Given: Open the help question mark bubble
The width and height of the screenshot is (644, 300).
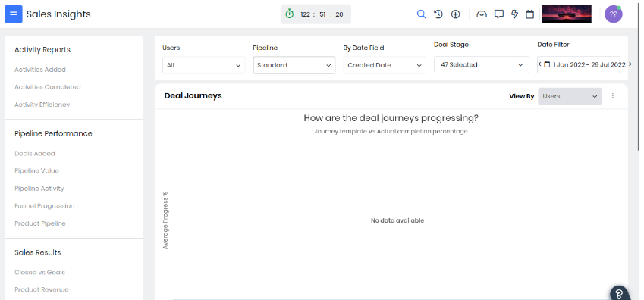Looking at the screenshot, I should click(620, 293).
